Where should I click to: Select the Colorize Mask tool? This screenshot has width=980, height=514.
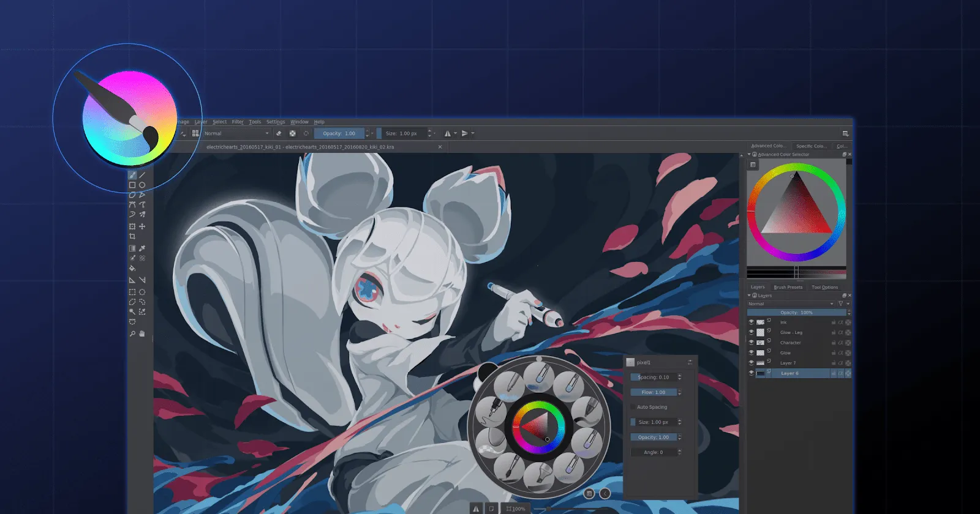(x=132, y=258)
